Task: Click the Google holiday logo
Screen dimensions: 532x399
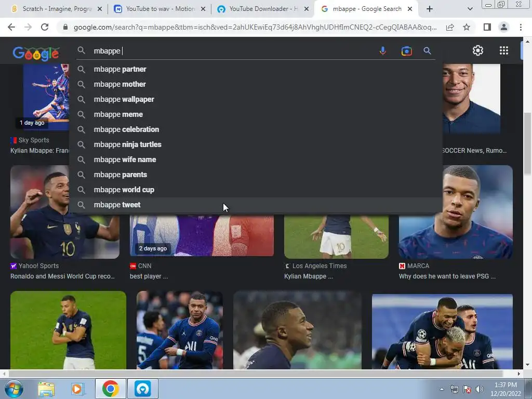Action: [36, 54]
